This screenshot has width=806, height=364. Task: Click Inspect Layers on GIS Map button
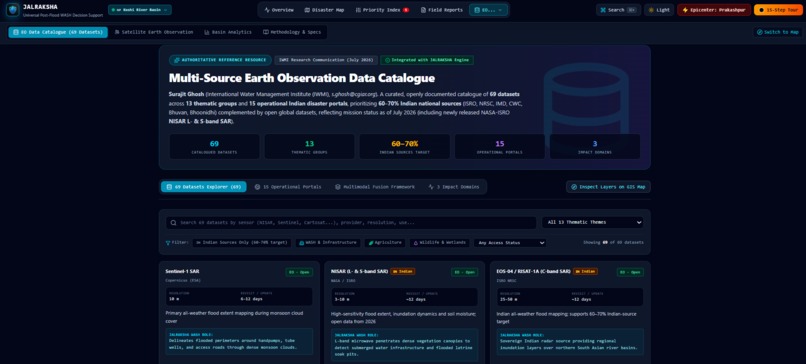pos(608,187)
